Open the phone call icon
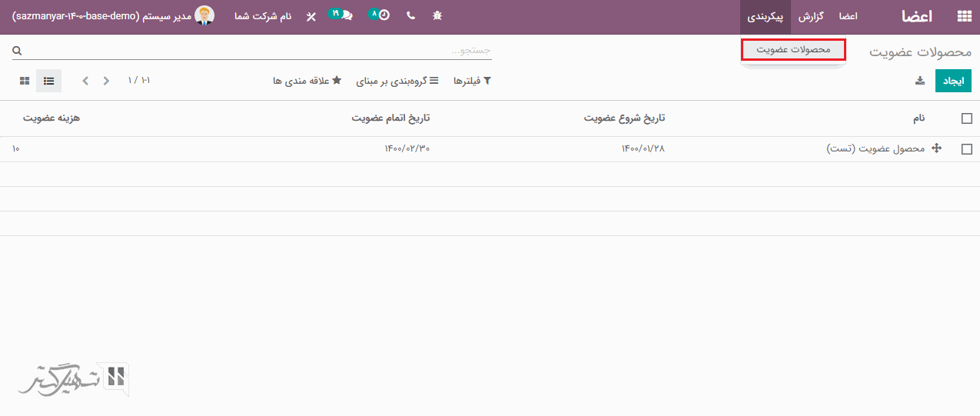Screen dimensions: 980x416 (410, 16)
